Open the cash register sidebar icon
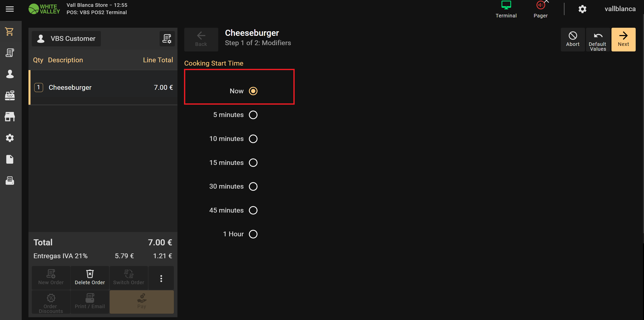This screenshot has width=644, height=320. tap(10, 95)
